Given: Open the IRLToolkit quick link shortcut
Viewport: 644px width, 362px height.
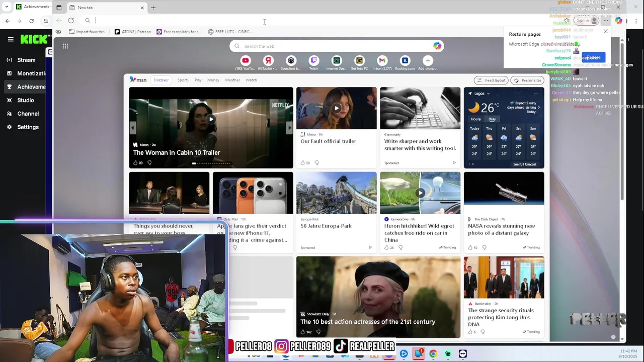Looking at the screenshot, I should tap(268, 61).
